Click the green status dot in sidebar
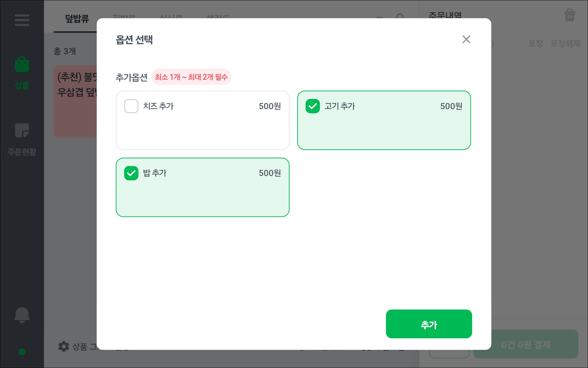588x368 pixels. click(x=22, y=352)
